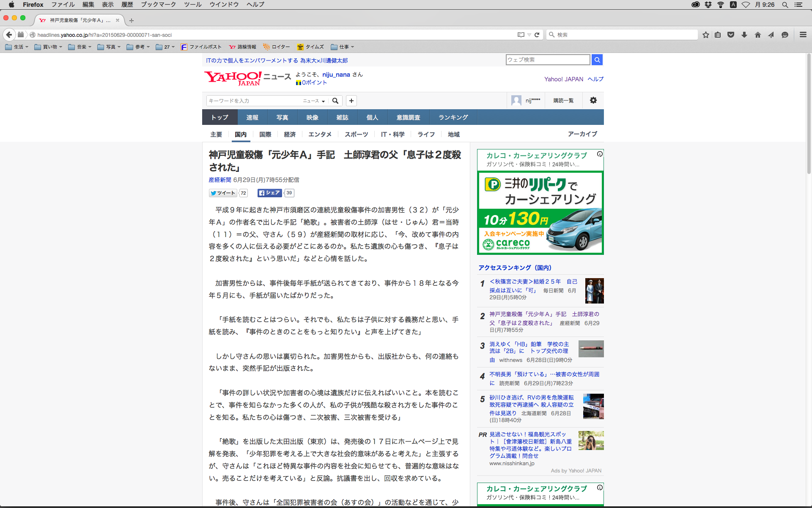Viewport: 812px width, 508px height.
Task: Click the ad info icon on careco ad
Action: click(599, 154)
